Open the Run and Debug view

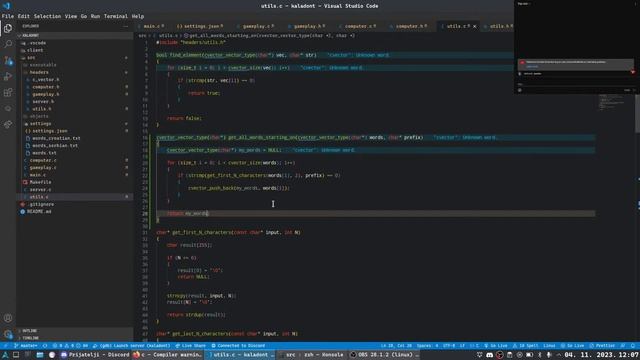(x=8, y=76)
